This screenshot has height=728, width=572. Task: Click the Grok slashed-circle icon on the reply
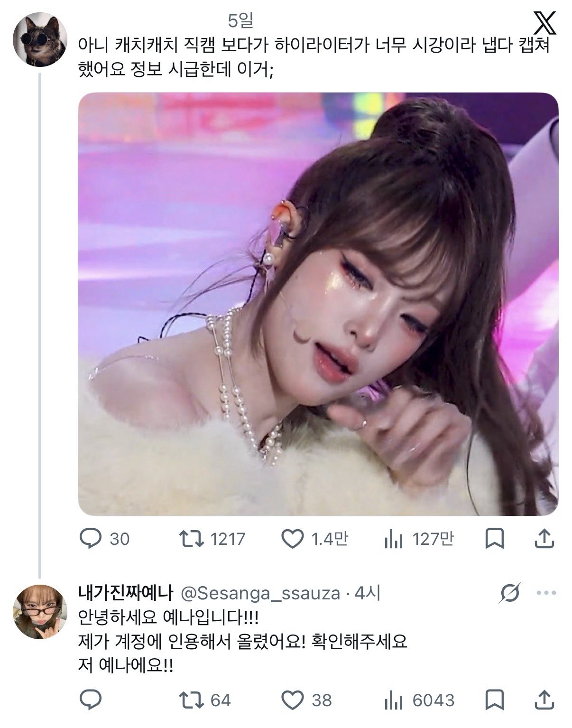(x=510, y=593)
